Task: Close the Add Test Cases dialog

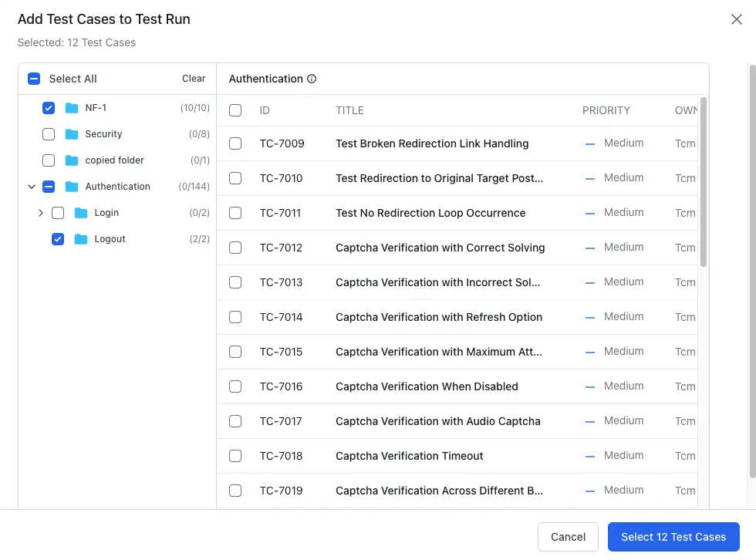Action: click(737, 19)
